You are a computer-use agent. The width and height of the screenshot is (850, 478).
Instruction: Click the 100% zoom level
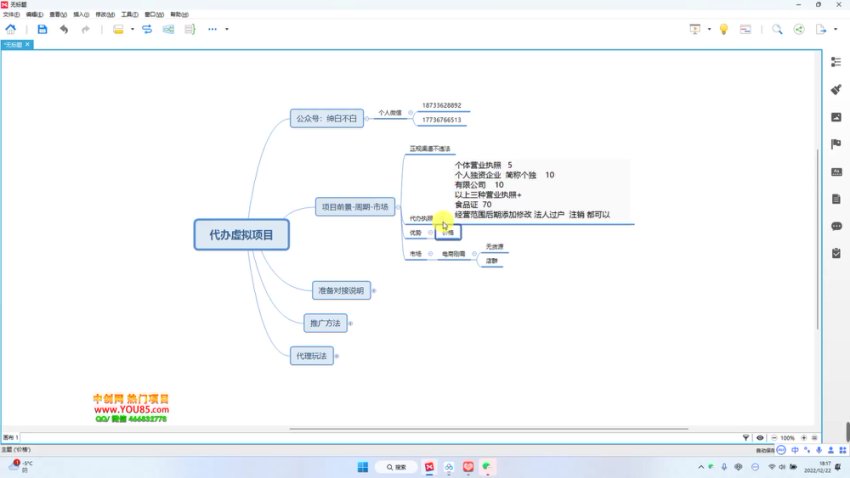point(788,437)
